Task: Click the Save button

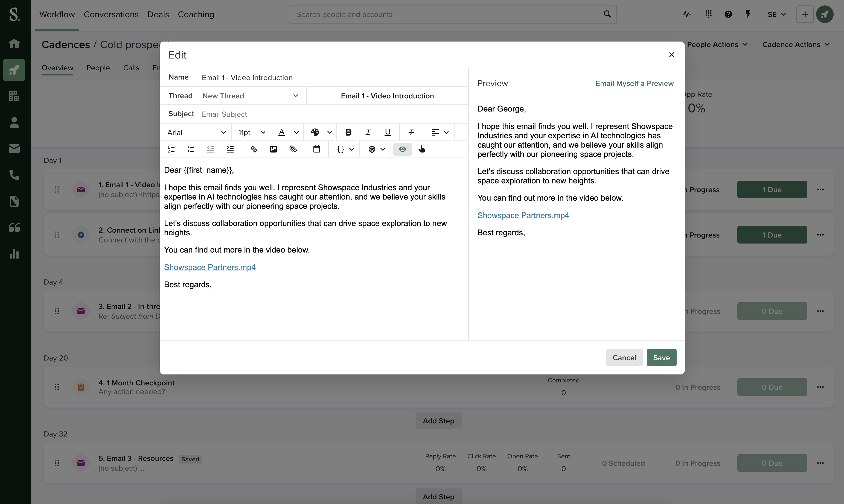Action: [661, 357]
